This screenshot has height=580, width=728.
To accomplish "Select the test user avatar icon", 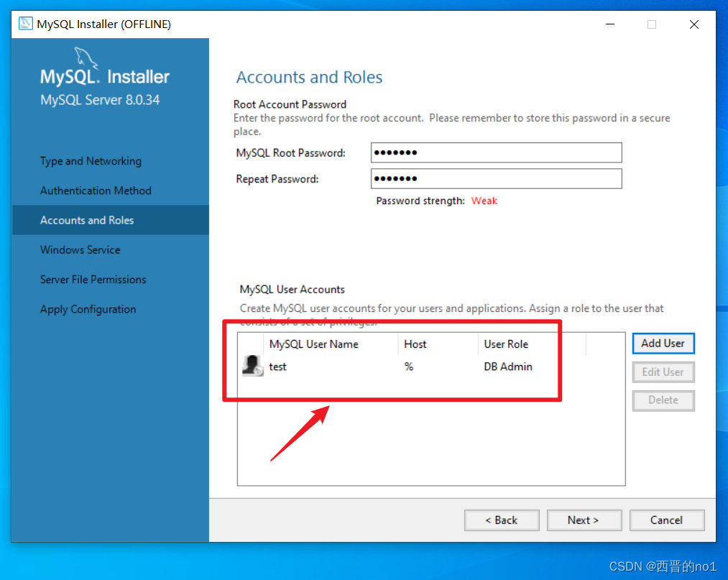I will coord(252,366).
